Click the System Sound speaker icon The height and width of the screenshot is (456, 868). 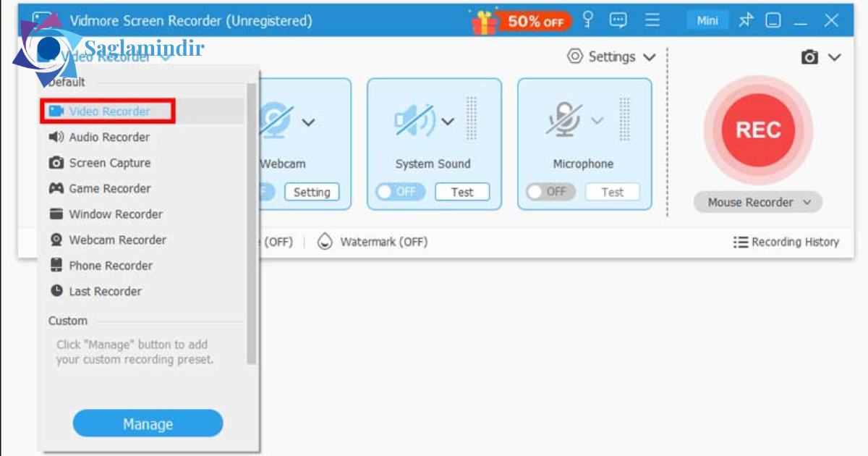(x=415, y=121)
